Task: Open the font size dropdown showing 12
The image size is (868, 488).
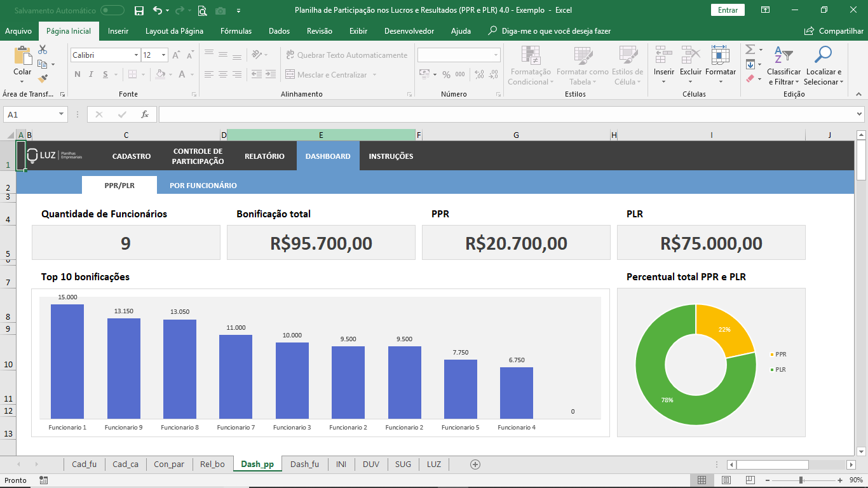Action: (164, 55)
